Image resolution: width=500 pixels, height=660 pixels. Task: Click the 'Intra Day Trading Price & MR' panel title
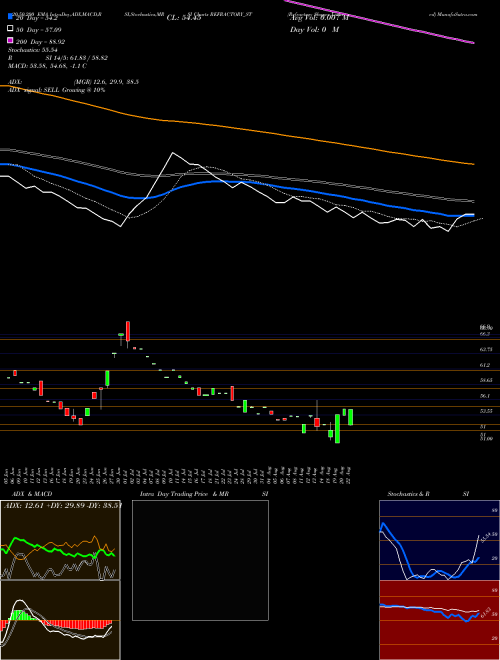click(x=184, y=494)
